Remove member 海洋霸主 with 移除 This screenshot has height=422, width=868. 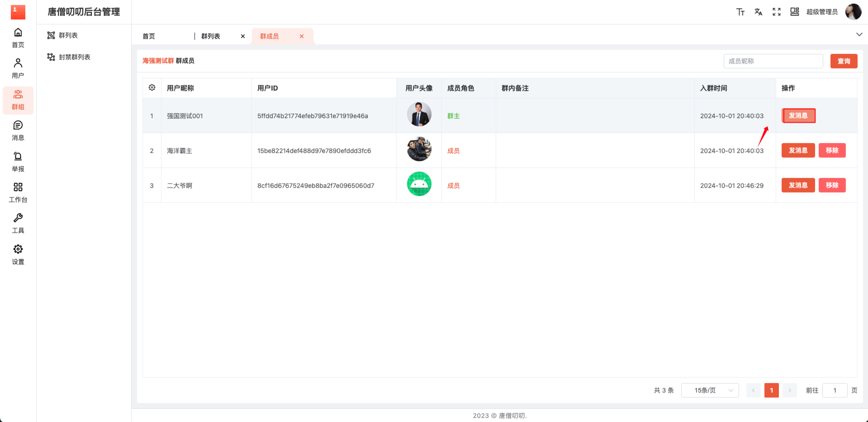point(832,150)
